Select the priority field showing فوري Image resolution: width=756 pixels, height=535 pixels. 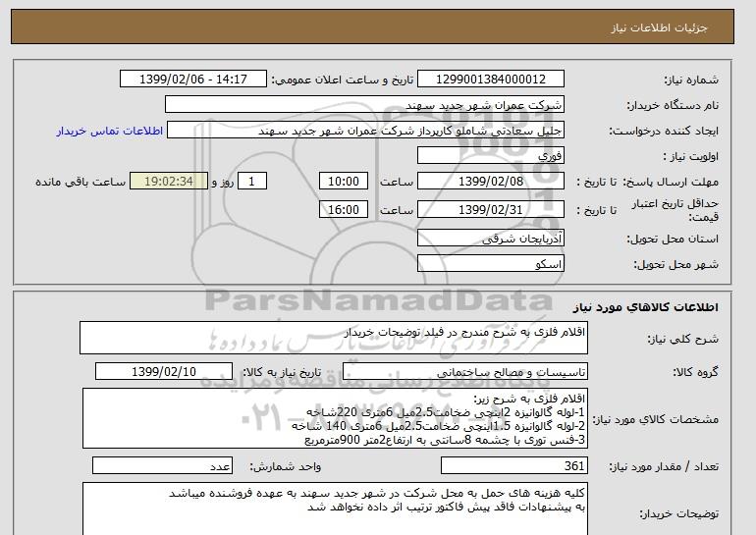491,156
